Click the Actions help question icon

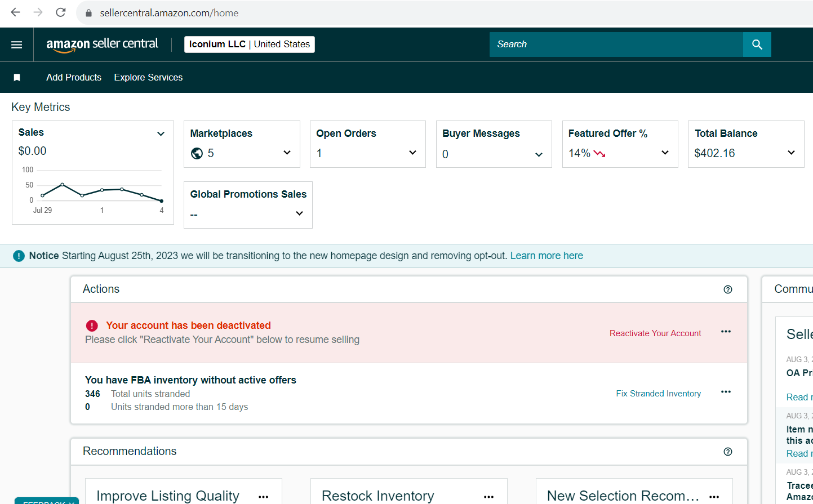pyautogui.click(x=728, y=289)
